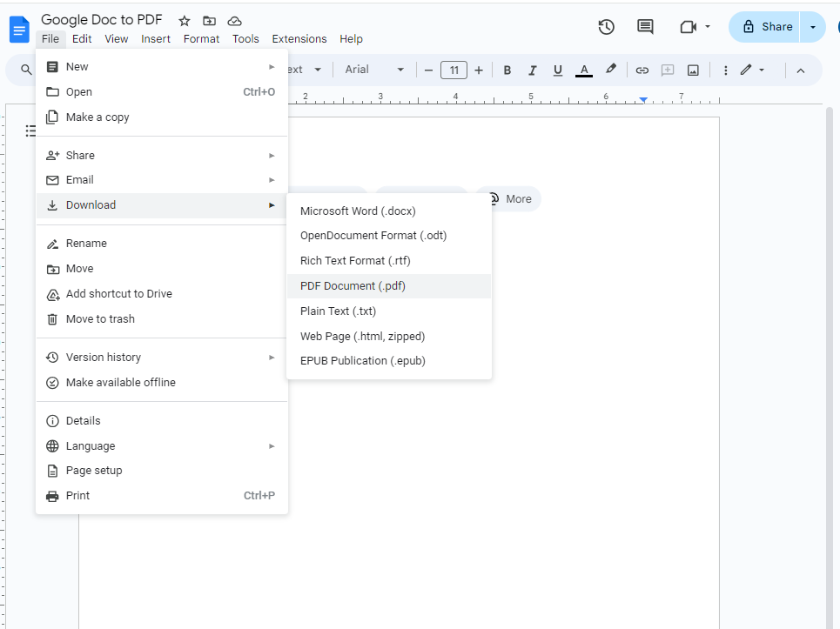
Task: Open version history clock icon
Action: 607,27
